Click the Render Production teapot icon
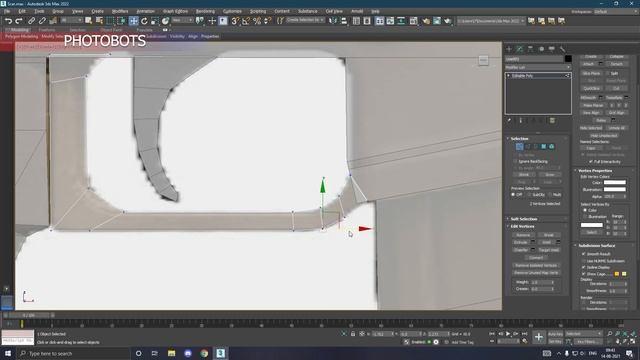Screen dimensions: 640x360 448,21
